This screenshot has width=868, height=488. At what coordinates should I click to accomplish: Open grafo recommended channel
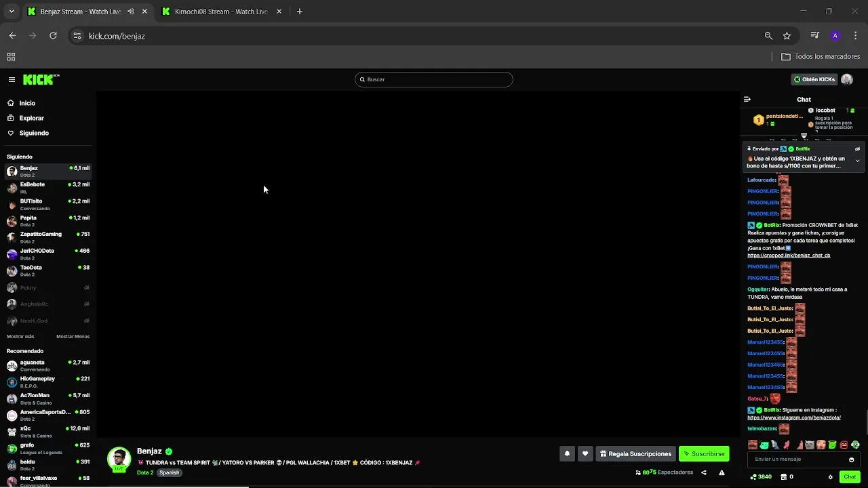[x=47, y=449]
